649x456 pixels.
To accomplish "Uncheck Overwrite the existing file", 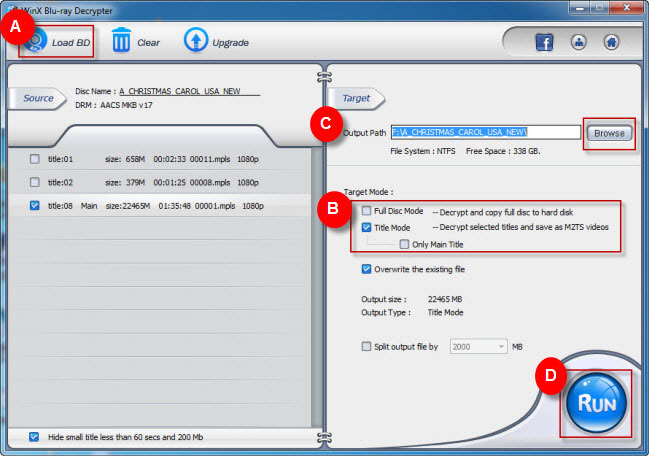I will pos(366,269).
